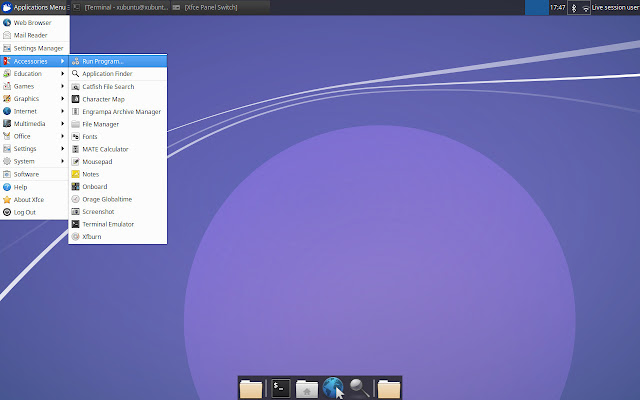Open the magnifier search dock icon
The image size is (640, 400).
pyautogui.click(x=359, y=388)
